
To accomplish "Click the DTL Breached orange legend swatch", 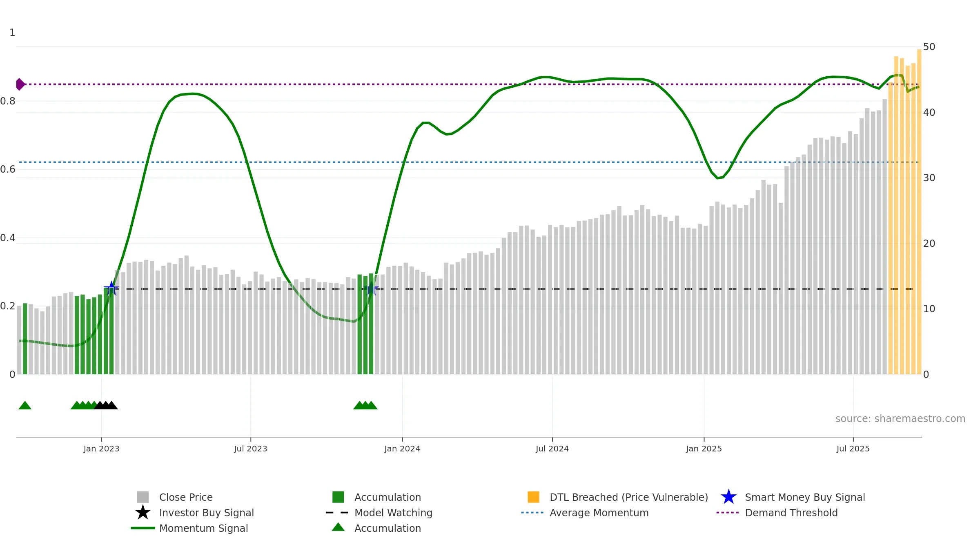I will [x=533, y=497].
